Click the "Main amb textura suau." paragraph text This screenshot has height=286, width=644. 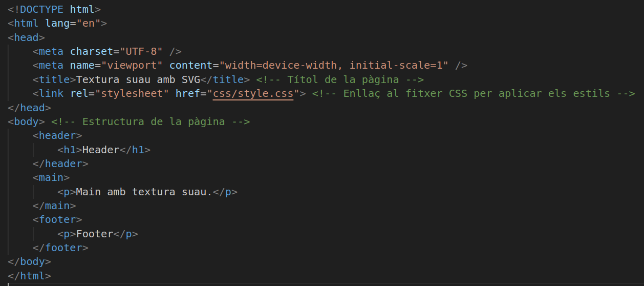[x=144, y=192]
